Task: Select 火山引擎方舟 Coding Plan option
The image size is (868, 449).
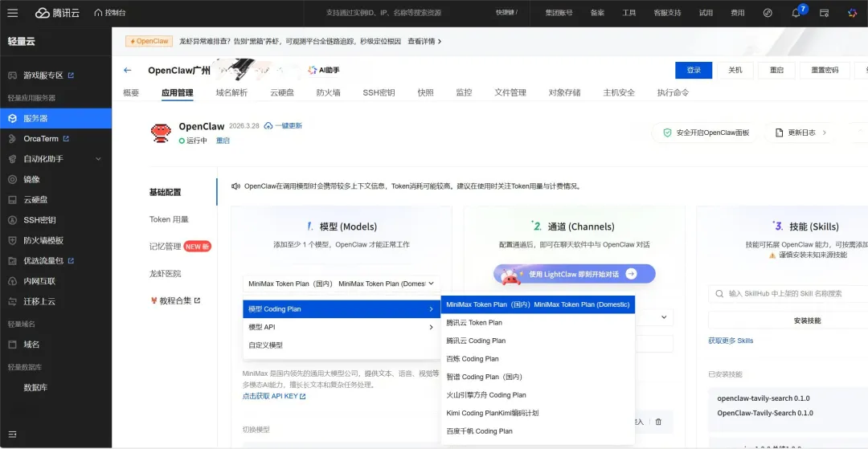Action: [538, 395]
